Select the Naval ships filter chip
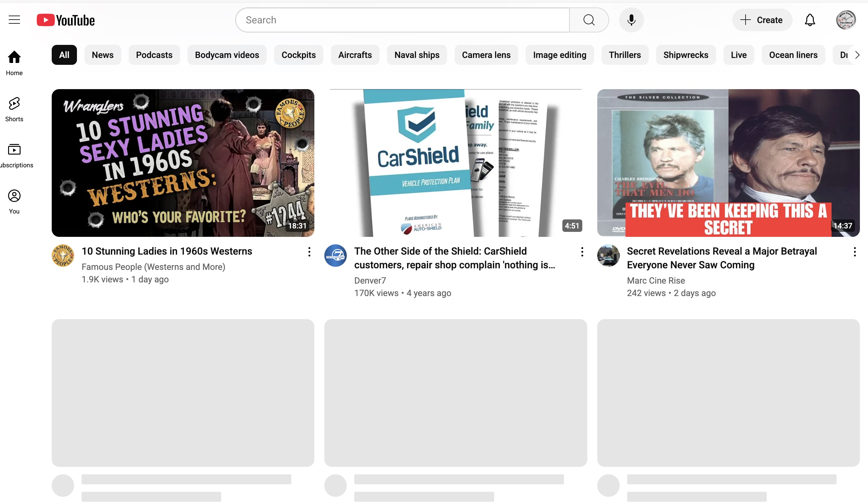 point(417,55)
